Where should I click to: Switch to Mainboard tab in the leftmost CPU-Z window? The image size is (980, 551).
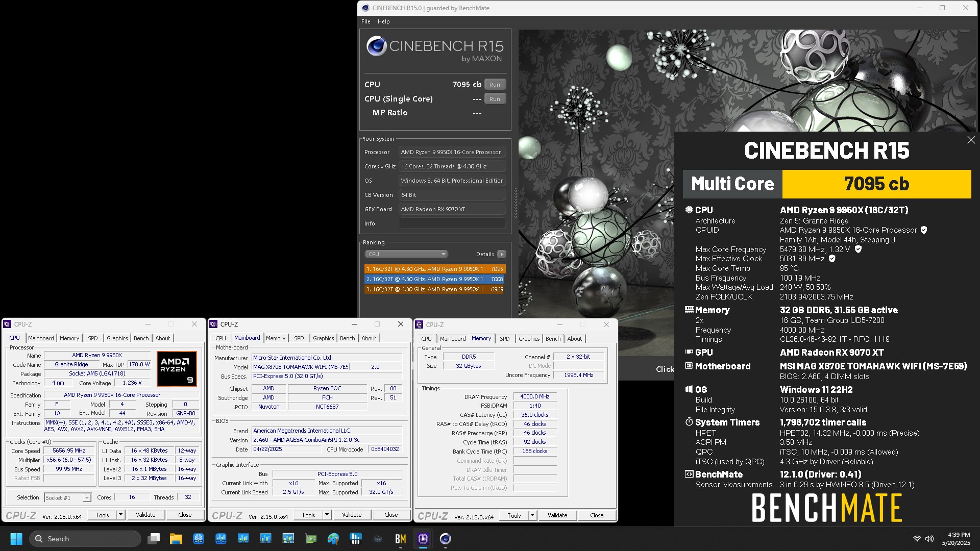coord(41,338)
